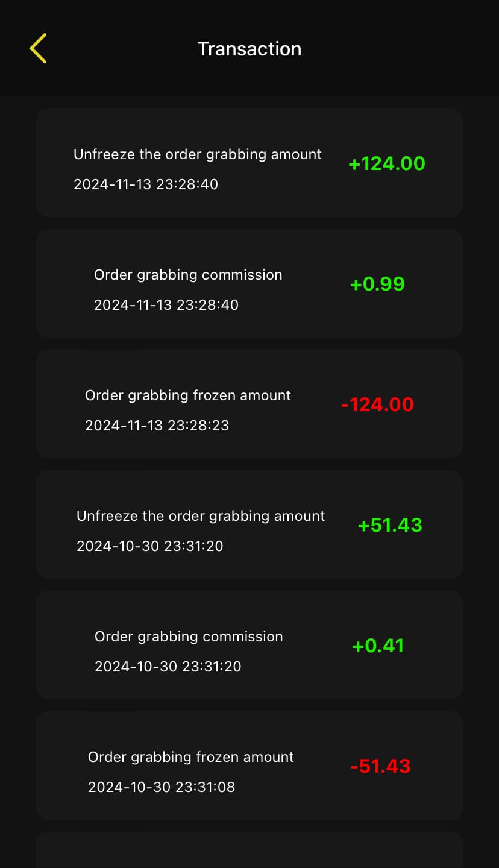Open the Order grabbing commission +0.41 label

[x=189, y=637]
